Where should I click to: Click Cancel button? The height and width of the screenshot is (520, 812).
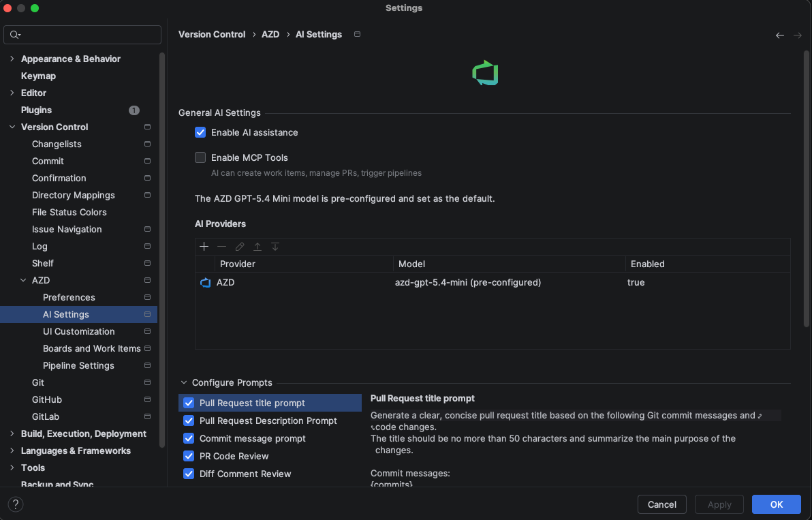click(x=662, y=504)
